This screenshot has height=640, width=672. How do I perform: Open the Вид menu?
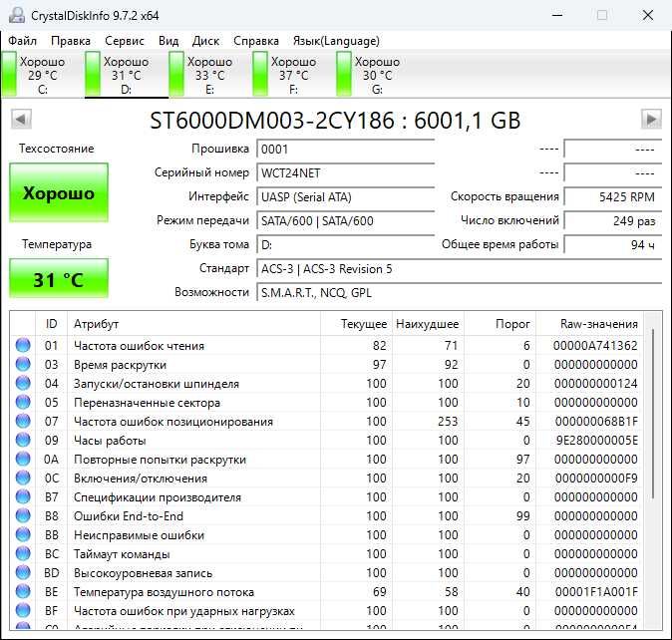pos(168,41)
